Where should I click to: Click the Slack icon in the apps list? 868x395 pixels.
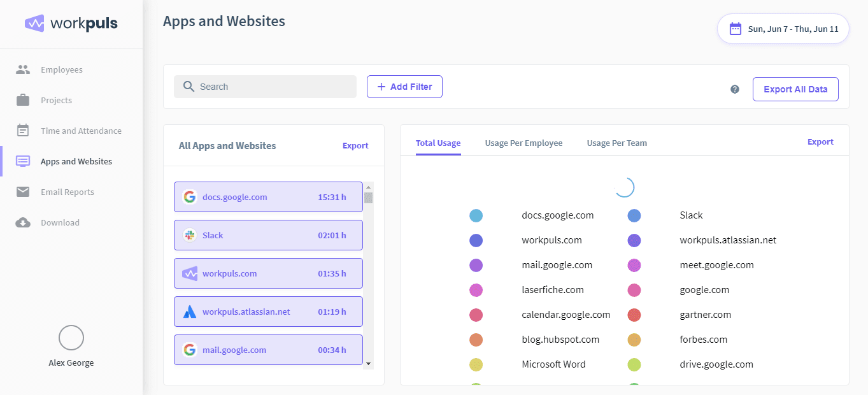pos(190,235)
